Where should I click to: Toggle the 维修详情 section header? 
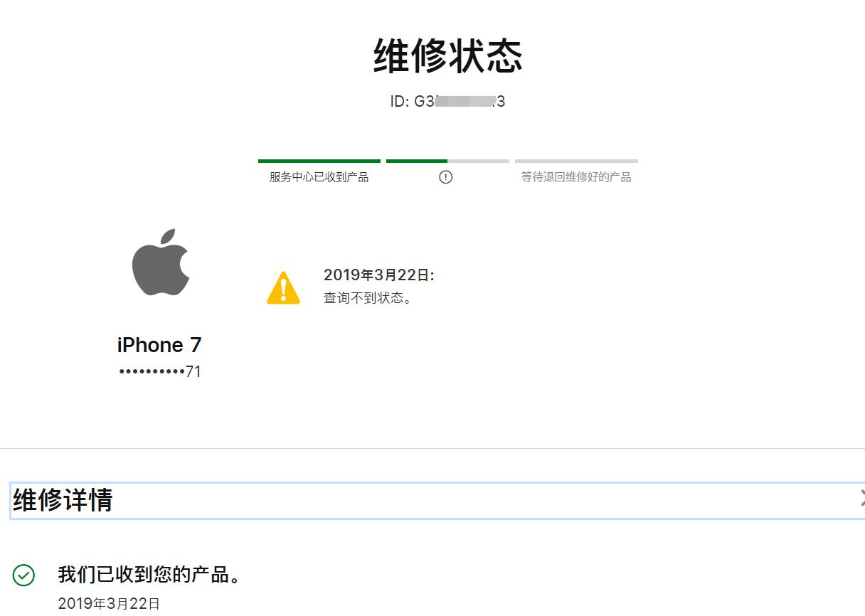(x=437, y=501)
